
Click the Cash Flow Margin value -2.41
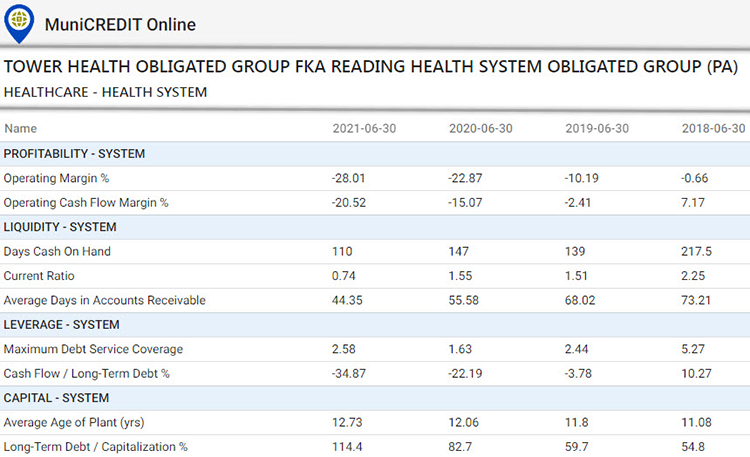pyautogui.click(x=578, y=202)
